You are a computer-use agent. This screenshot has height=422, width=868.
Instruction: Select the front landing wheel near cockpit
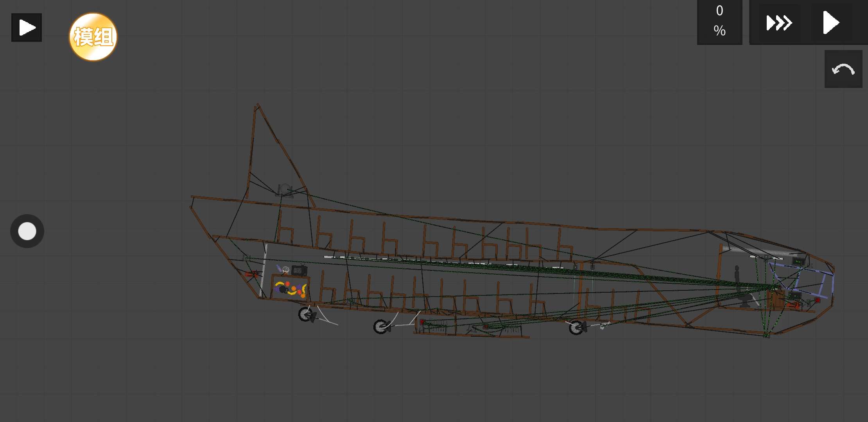click(576, 327)
